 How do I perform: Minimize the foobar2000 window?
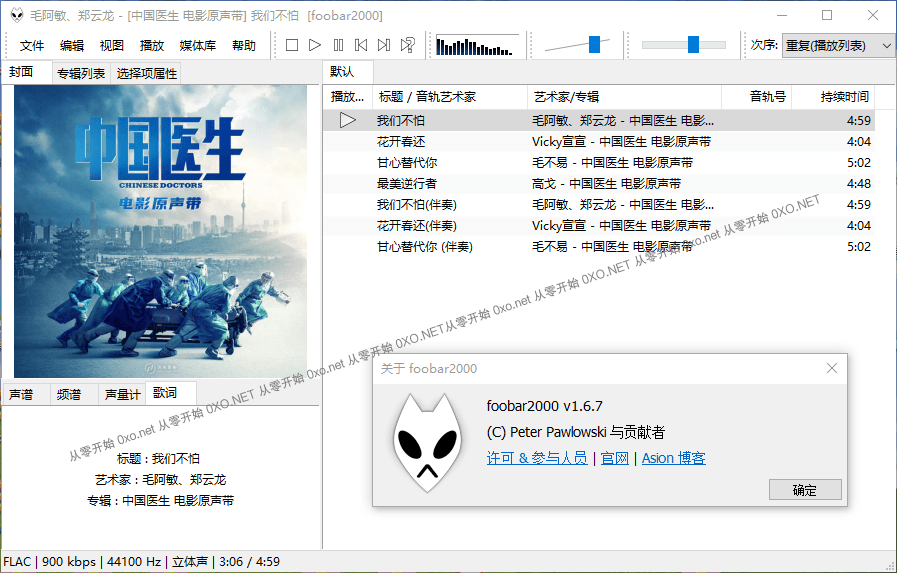(783, 15)
